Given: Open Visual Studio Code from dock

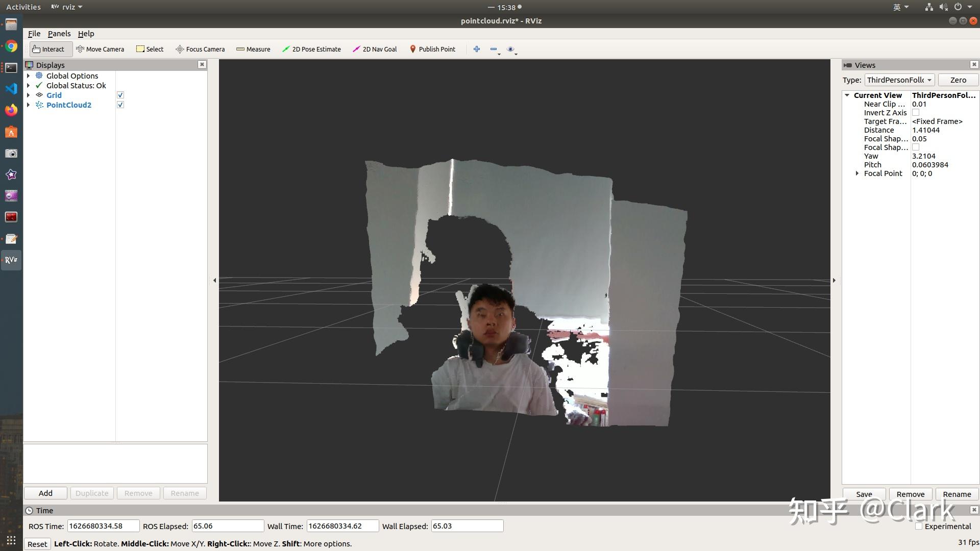Looking at the screenshot, I should pos(11,89).
